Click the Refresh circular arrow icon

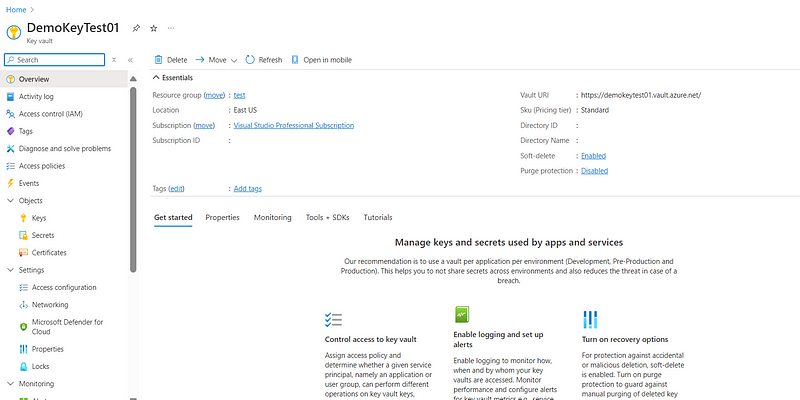point(250,60)
